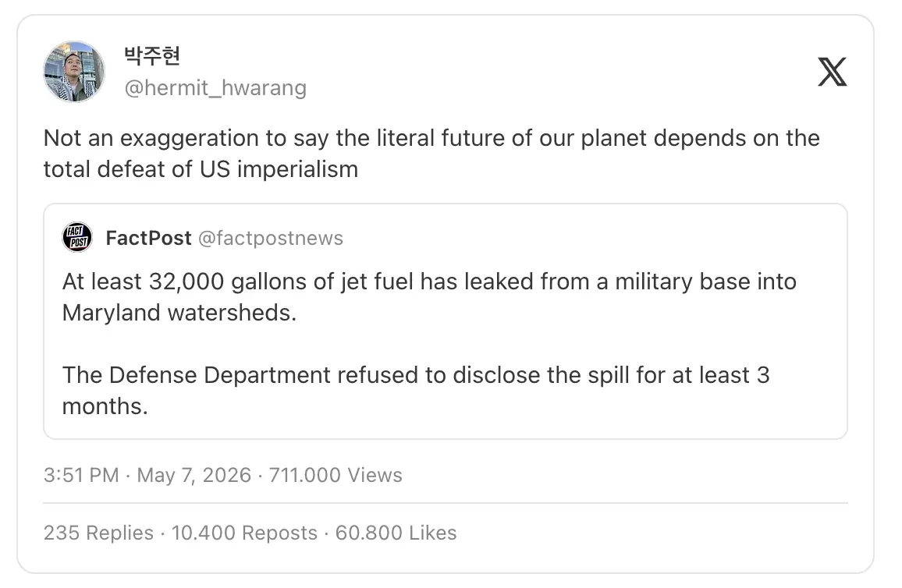Open the 10.400 Reposts list
The image size is (902, 588).
coord(244,533)
